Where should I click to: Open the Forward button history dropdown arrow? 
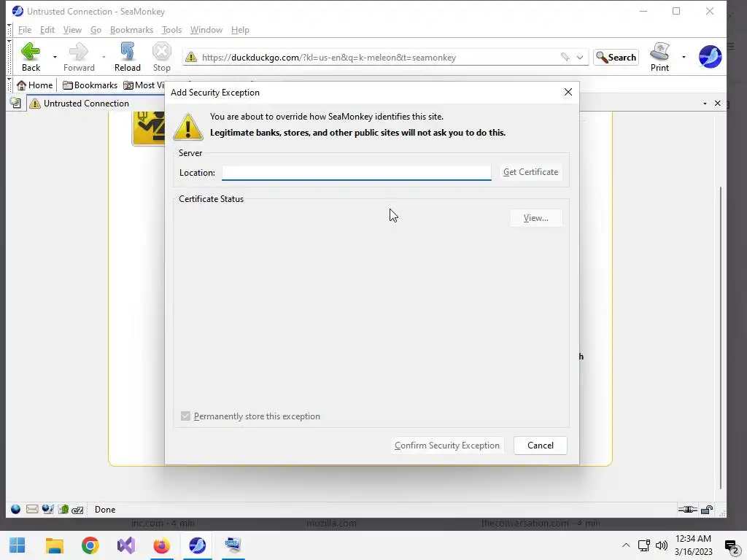coord(104,57)
